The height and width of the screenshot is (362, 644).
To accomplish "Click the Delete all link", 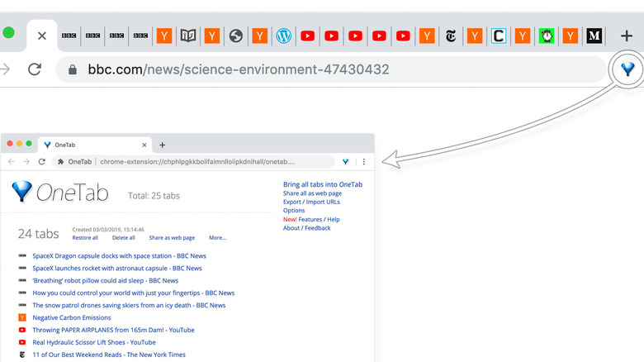I will click(123, 238).
